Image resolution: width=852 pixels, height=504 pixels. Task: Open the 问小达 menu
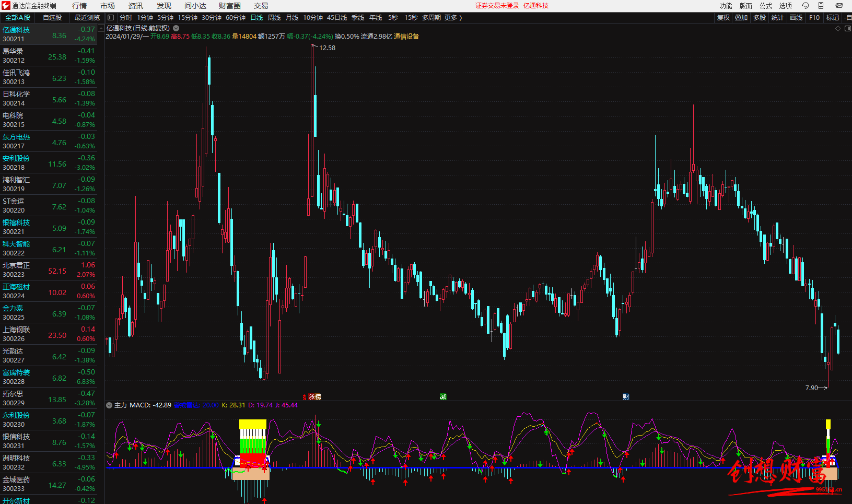[195, 6]
